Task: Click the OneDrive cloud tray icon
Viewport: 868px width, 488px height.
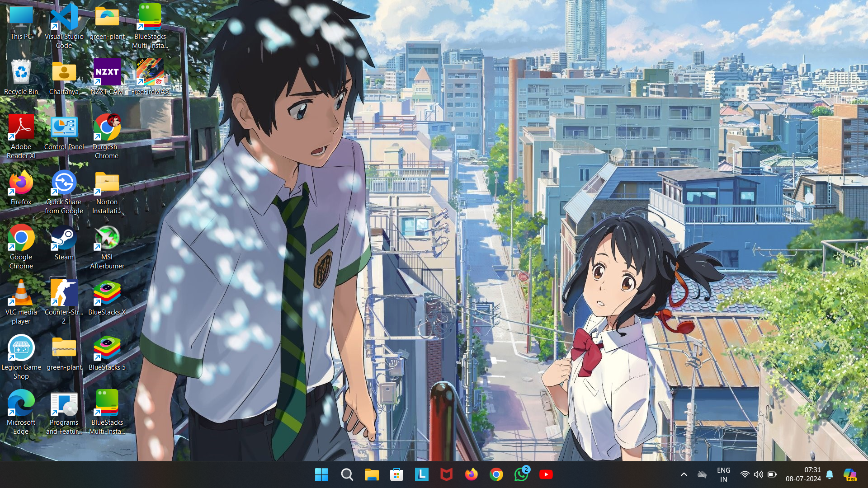Action: pyautogui.click(x=702, y=474)
